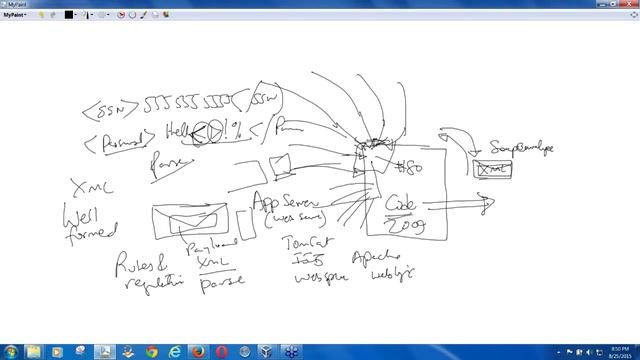
Task: Open the brush chooser dropdown arrow
Action: pos(92,15)
